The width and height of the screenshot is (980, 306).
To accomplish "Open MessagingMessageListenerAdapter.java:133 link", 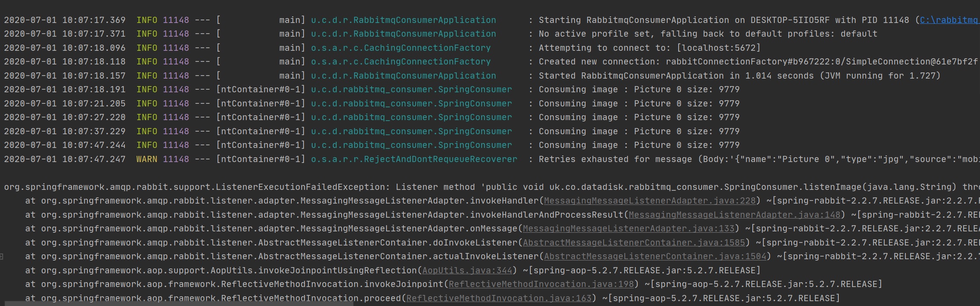I will point(628,229).
